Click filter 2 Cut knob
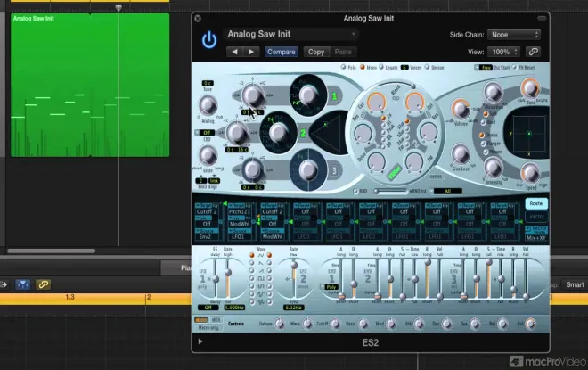The height and width of the screenshot is (370, 588). click(414, 102)
